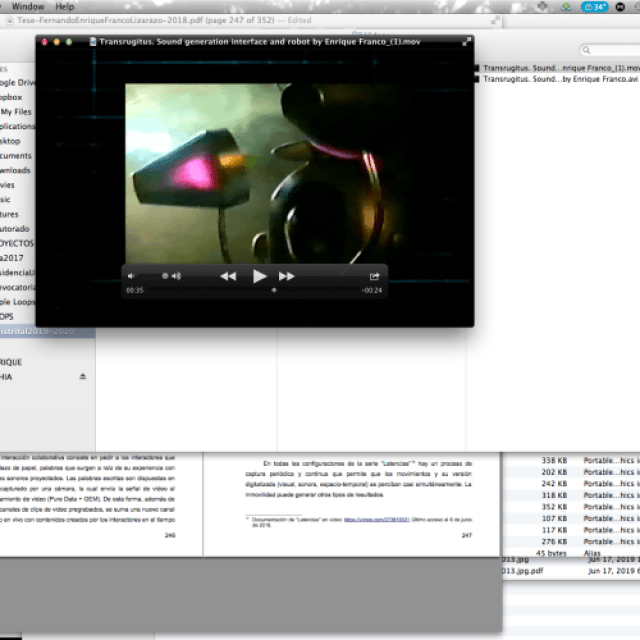
Task: Click the rewind button in player
Action: 228,276
